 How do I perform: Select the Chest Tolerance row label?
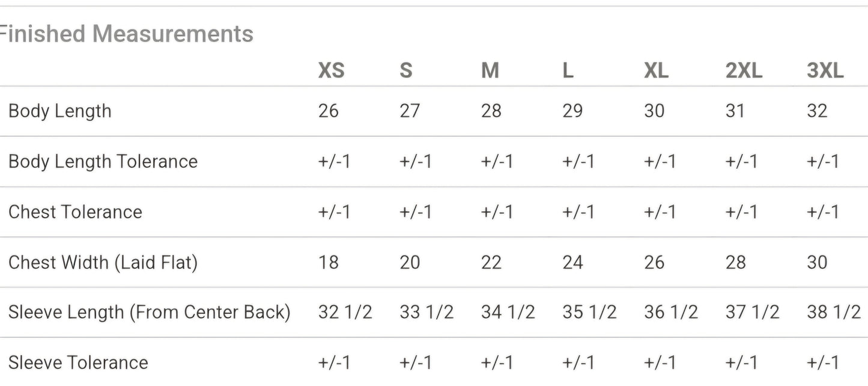point(75,212)
